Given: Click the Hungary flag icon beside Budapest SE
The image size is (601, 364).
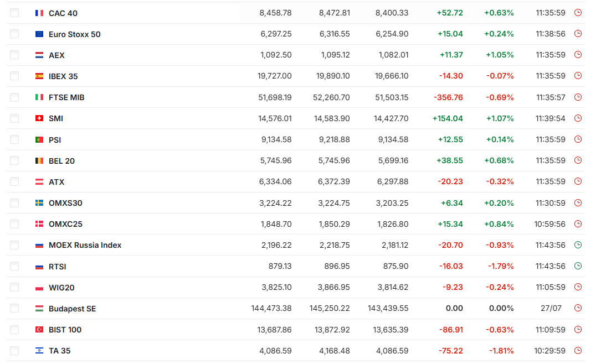Looking at the screenshot, I should (x=39, y=309).
